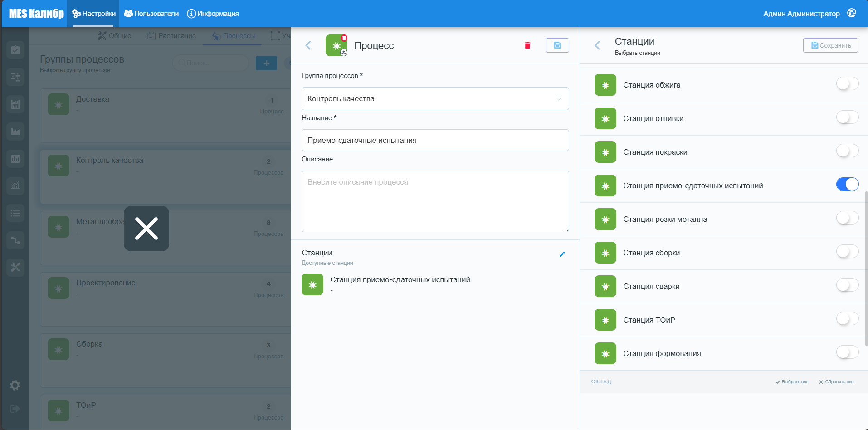Image resolution: width=868 pixels, height=430 pixels.
Task: Switch to the Процессы tab
Action: tap(234, 36)
